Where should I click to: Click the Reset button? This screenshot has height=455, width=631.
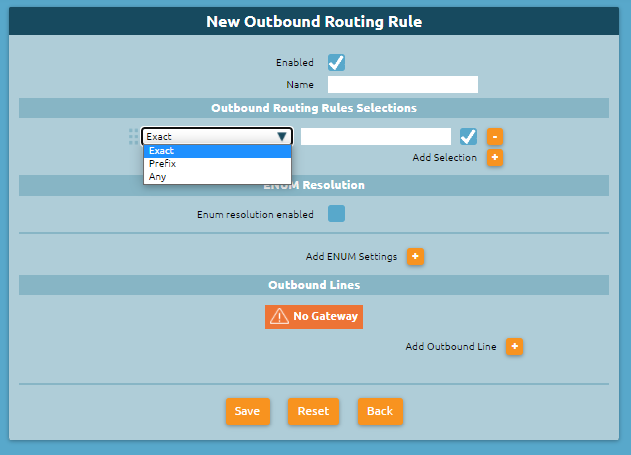coord(313,411)
